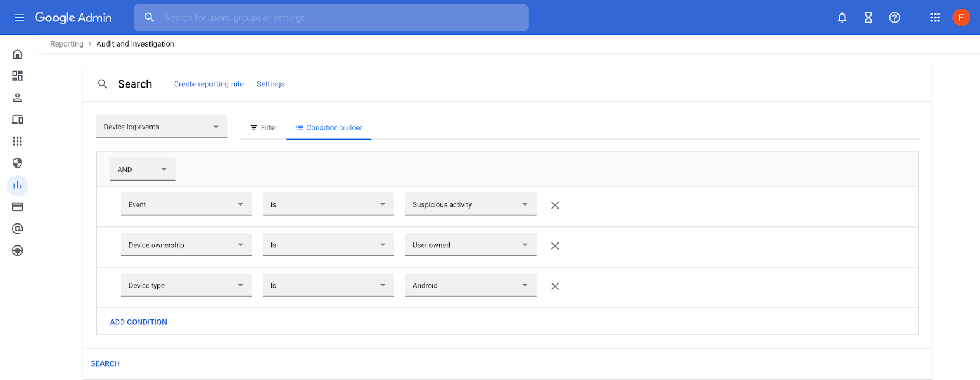980x380 pixels.
Task: Click ADD CONDITION
Action: (x=138, y=322)
